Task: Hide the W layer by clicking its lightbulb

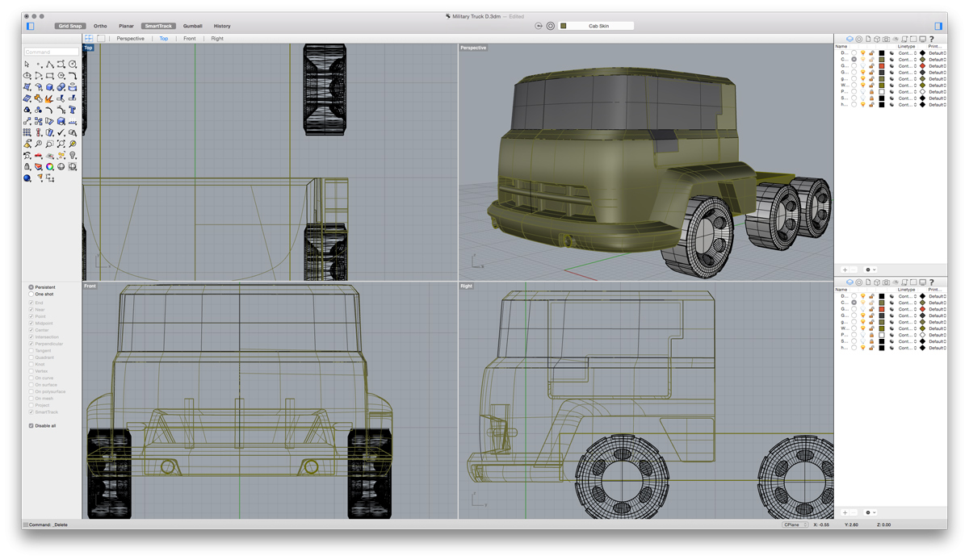Action: click(862, 84)
